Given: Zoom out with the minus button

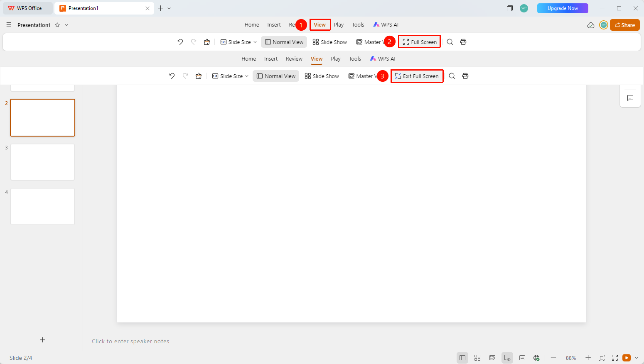Looking at the screenshot, I should [x=553, y=358].
